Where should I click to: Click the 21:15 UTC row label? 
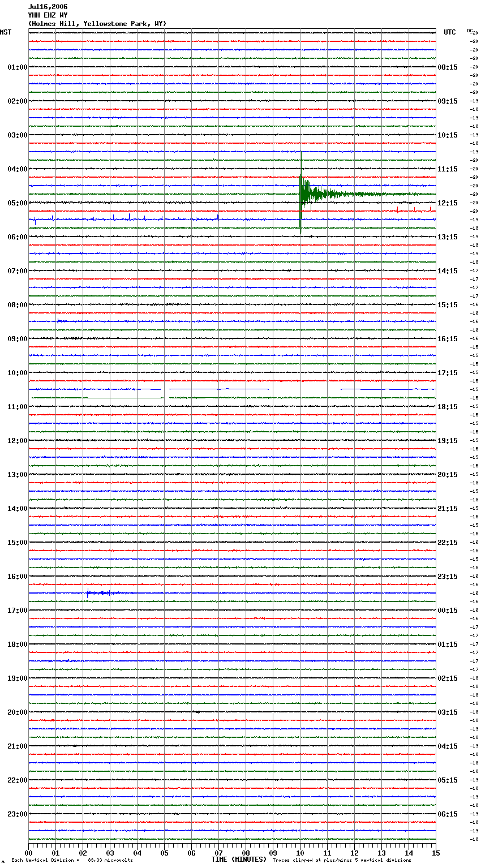[448, 509]
